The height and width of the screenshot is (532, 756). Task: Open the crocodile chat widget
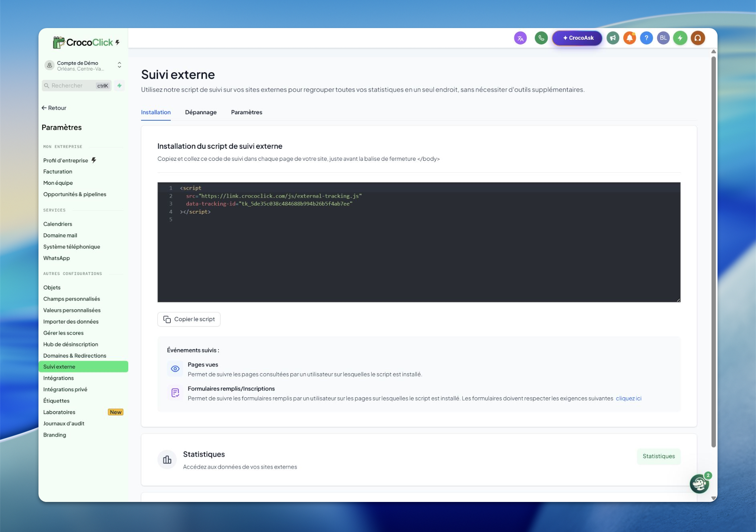(699, 483)
